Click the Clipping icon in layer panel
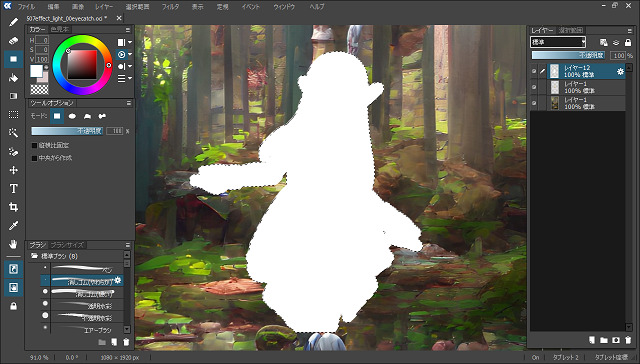Screen dimensions: 640x364 point(616,42)
